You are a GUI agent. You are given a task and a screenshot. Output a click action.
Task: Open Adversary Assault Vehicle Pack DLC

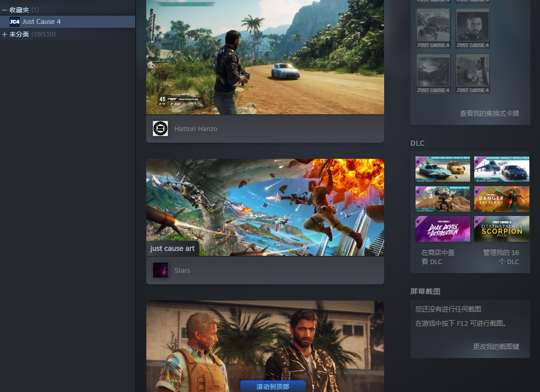pyautogui.click(x=502, y=169)
